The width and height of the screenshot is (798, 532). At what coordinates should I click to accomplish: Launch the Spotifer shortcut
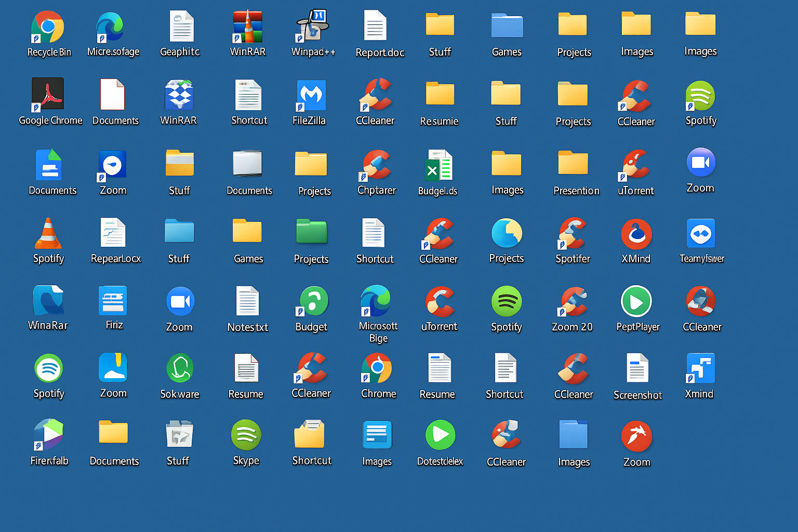pos(572,233)
